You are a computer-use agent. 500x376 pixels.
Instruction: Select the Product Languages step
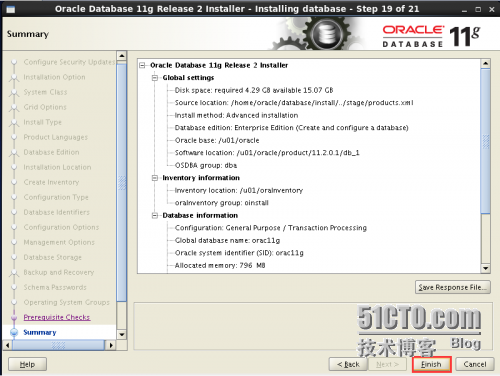56,137
